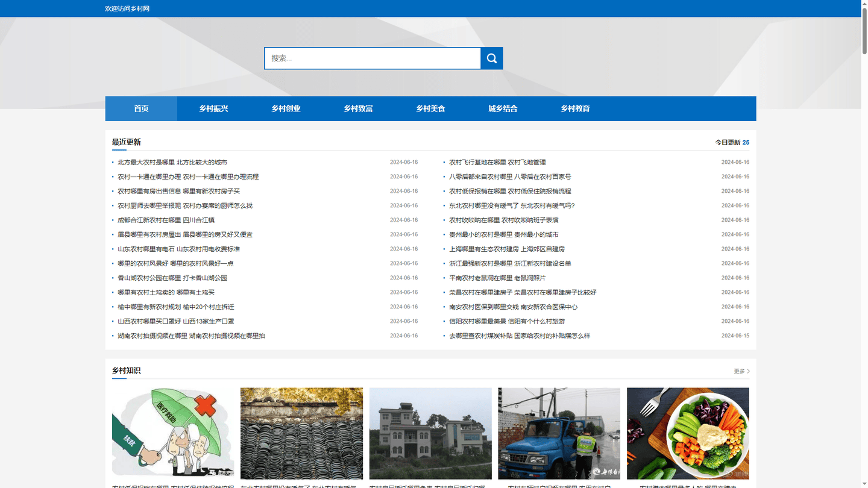
Task: Open 八零后都来自农村哪里 article
Action: click(x=510, y=177)
